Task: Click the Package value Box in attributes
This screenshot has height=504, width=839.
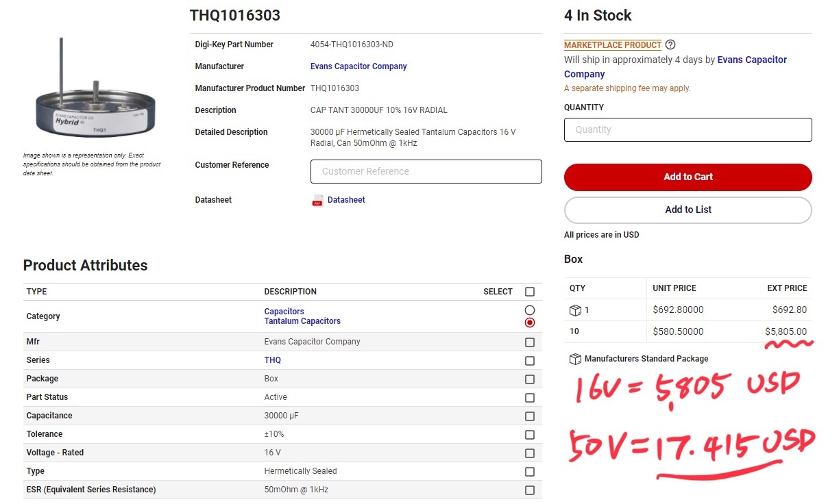Action: tap(271, 379)
